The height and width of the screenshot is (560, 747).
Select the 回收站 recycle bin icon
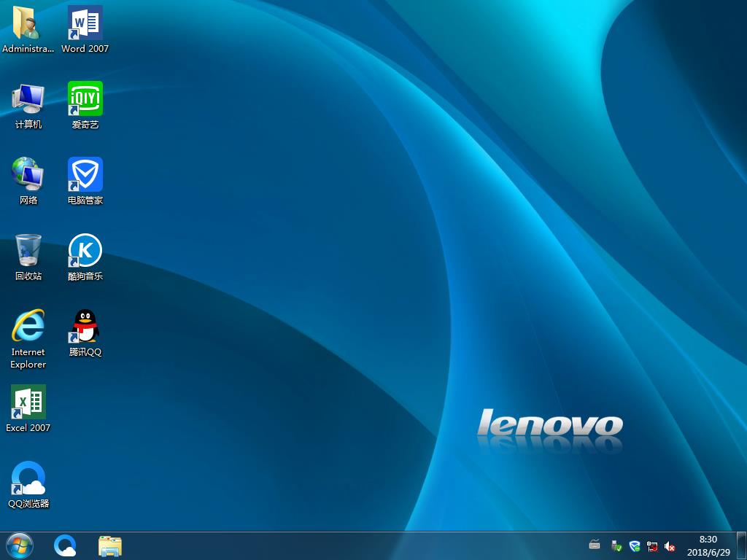[28, 257]
